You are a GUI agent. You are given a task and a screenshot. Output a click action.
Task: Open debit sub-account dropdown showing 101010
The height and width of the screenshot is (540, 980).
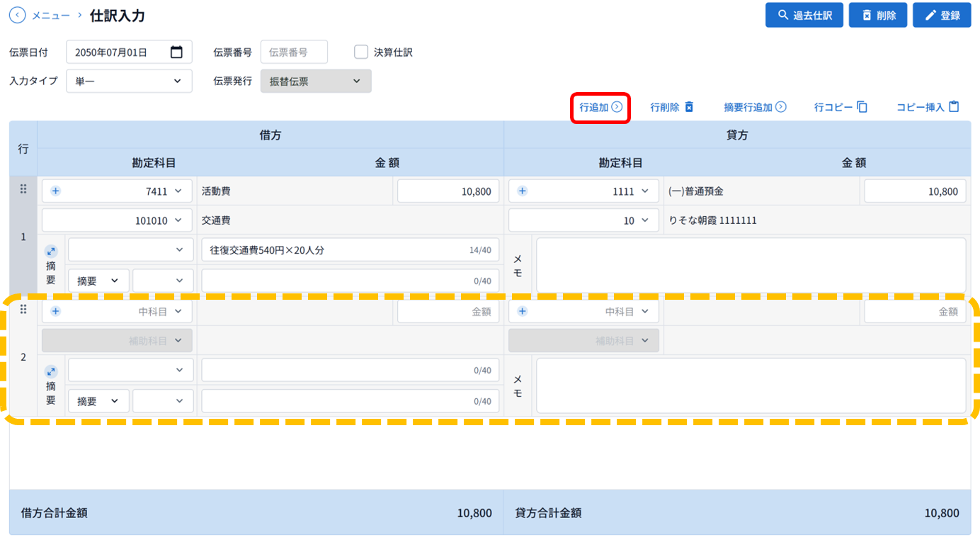pyautogui.click(x=118, y=220)
